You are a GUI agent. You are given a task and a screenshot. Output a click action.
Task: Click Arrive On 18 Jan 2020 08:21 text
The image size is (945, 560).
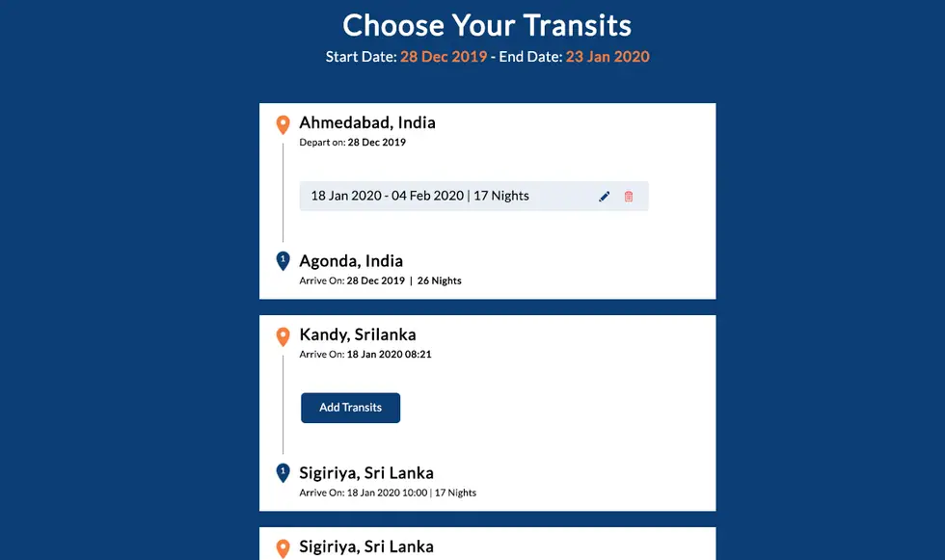pyautogui.click(x=365, y=354)
